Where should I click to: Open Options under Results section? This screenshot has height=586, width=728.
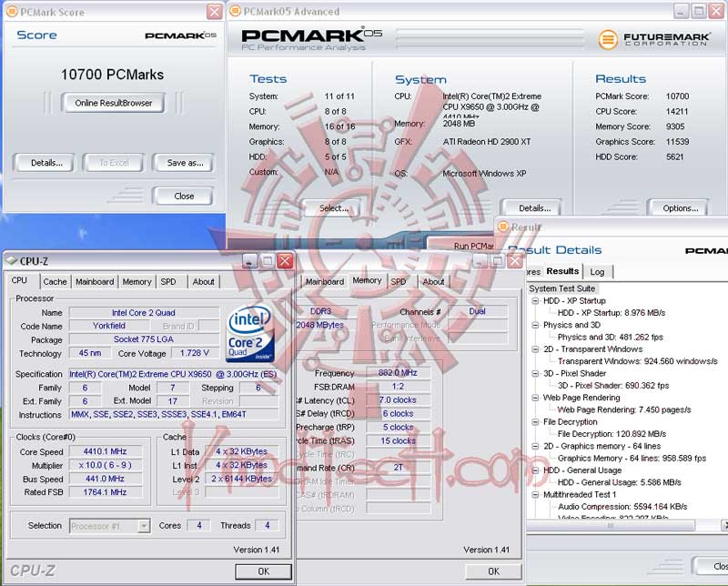[679, 208]
